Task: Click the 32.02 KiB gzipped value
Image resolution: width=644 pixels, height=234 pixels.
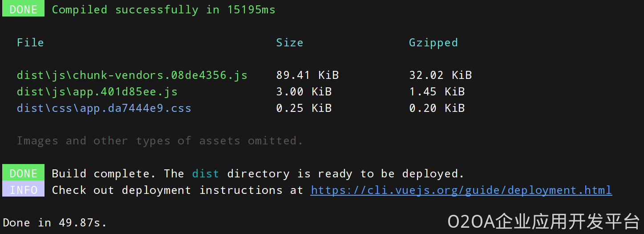Action: tap(440, 75)
